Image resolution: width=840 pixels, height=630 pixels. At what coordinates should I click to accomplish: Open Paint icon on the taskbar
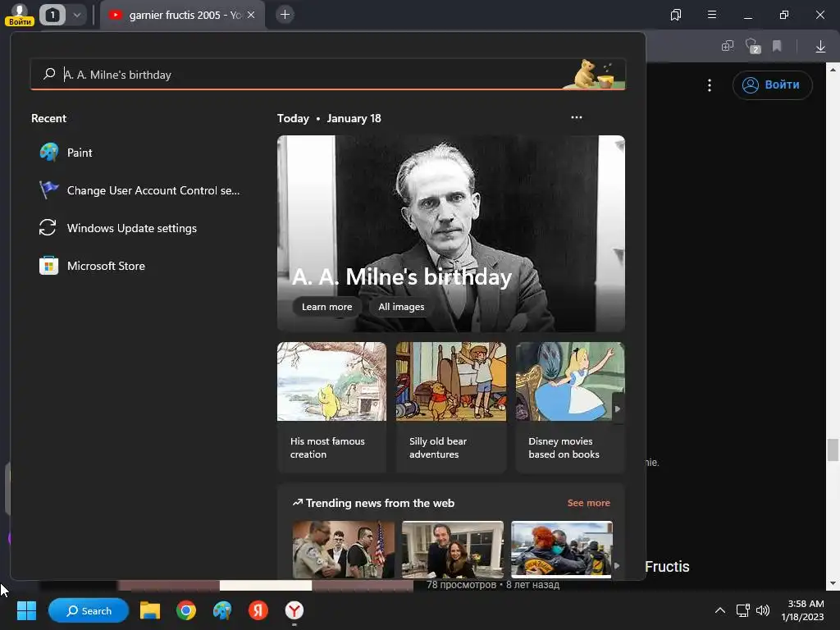222,610
